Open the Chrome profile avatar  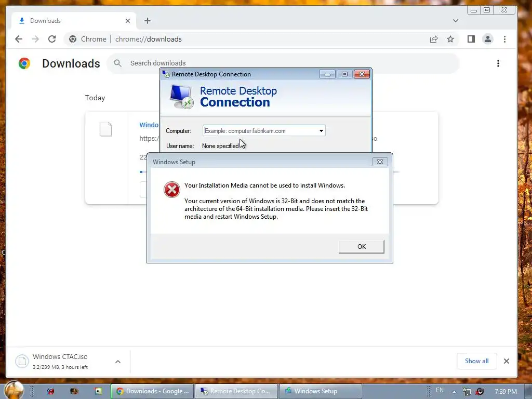pos(487,39)
